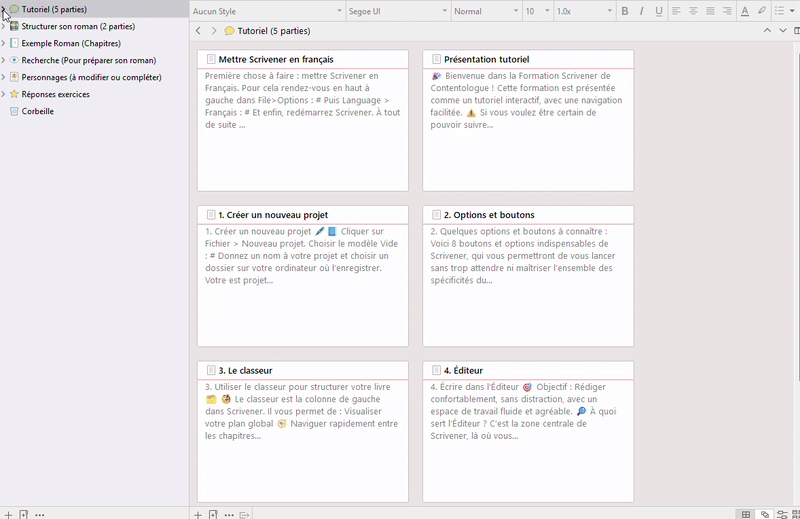Open the list style dropdown arrow
Screen dimensions: 800x519
792,11
